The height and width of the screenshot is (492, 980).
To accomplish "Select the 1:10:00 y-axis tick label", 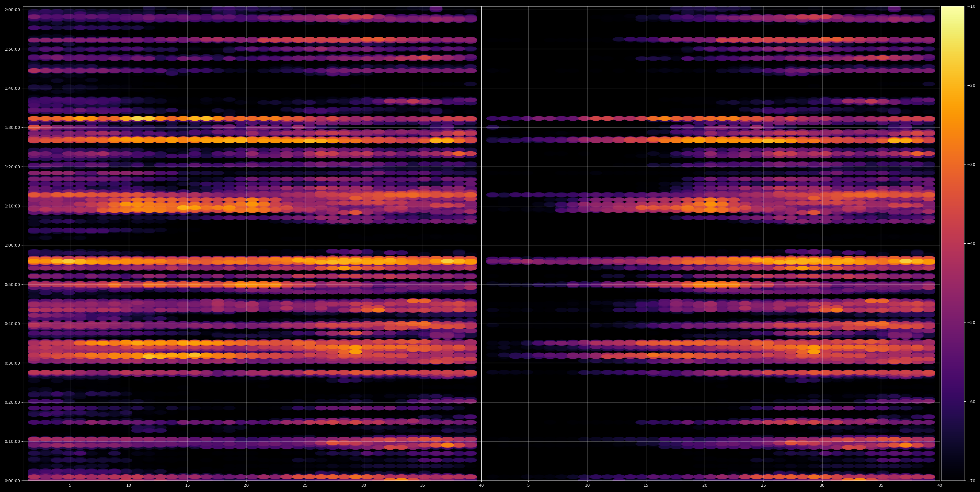I will click(13, 206).
